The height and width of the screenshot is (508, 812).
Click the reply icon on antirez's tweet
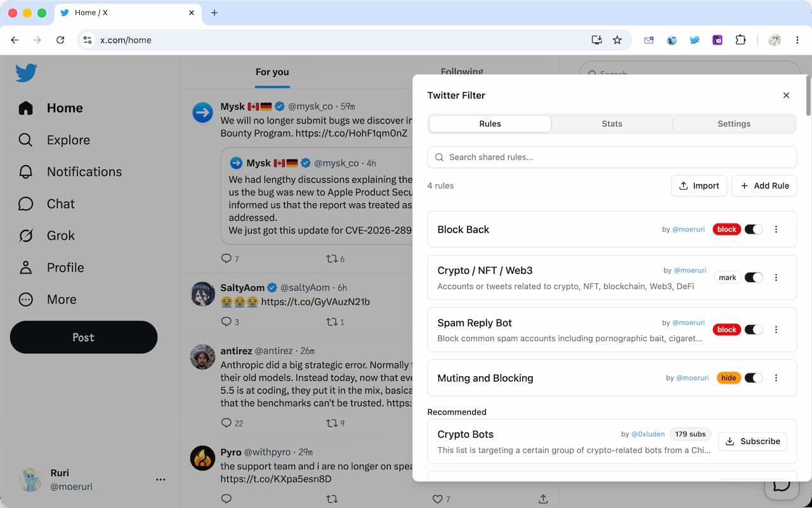click(226, 423)
